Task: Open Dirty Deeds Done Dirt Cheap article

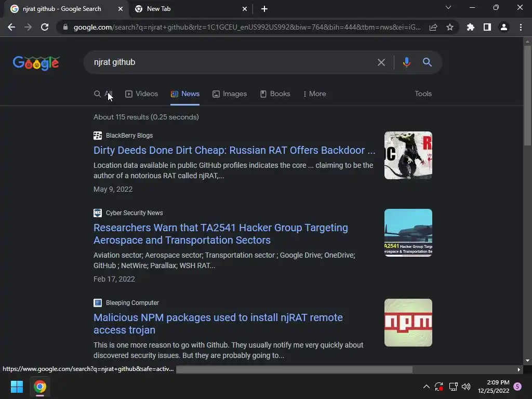Action: coord(234,150)
